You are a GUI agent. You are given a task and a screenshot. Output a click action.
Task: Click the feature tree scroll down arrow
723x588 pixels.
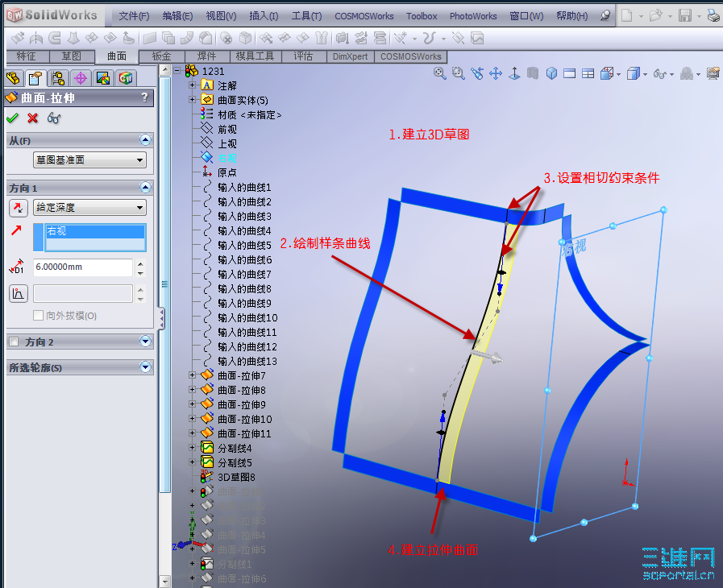pos(165,580)
